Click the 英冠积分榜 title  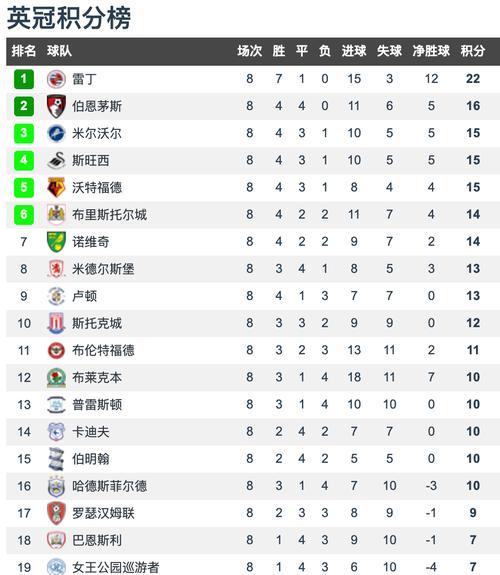pos(69,18)
